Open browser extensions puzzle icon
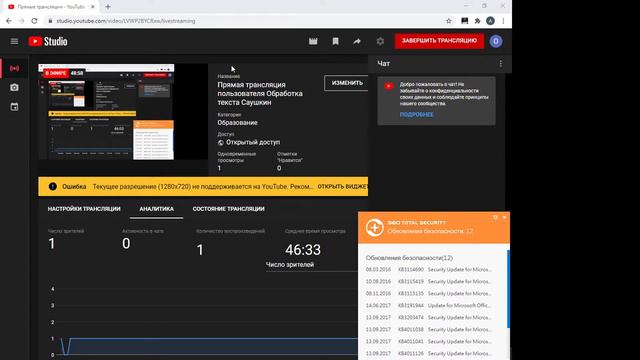The image size is (640, 360). pyautogui.click(x=477, y=21)
